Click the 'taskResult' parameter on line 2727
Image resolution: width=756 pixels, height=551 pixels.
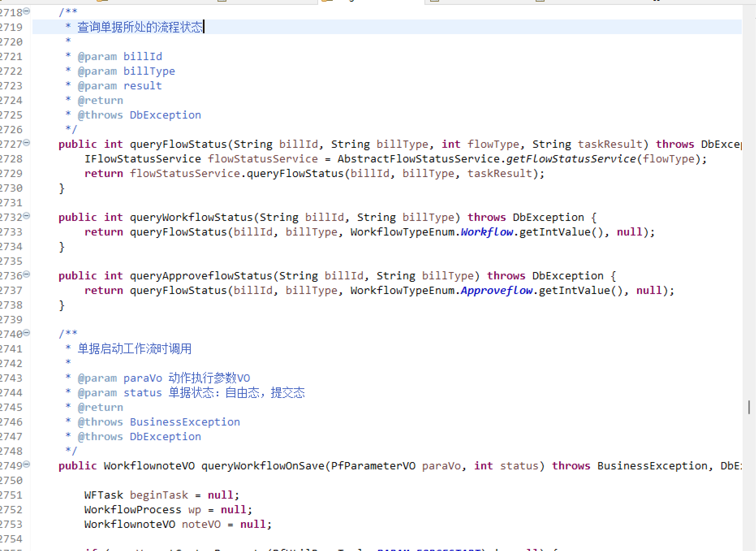(x=610, y=144)
